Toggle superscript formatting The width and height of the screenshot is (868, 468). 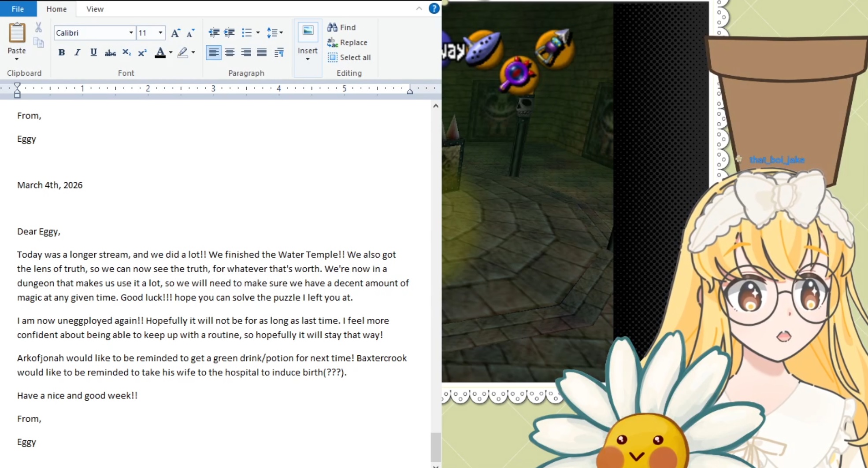point(142,52)
